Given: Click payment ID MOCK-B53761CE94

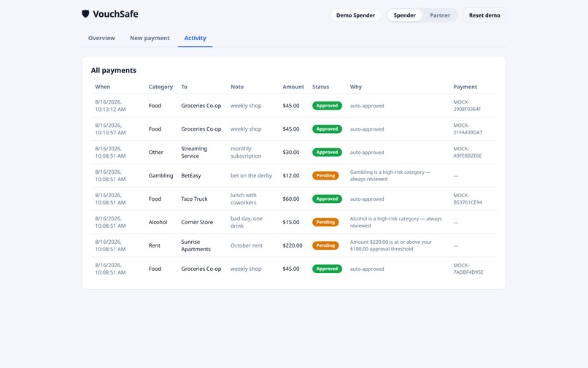Looking at the screenshot, I should (468, 199).
